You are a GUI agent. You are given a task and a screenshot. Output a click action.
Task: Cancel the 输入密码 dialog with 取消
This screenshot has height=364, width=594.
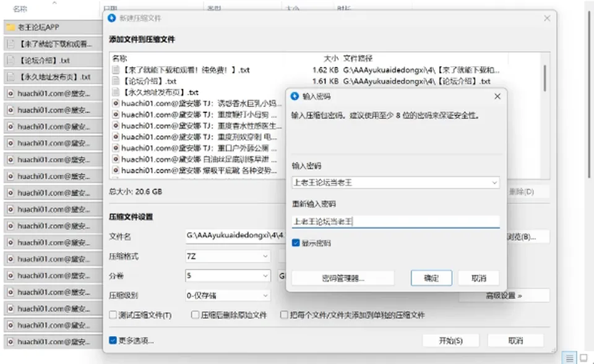click(478, 278)
